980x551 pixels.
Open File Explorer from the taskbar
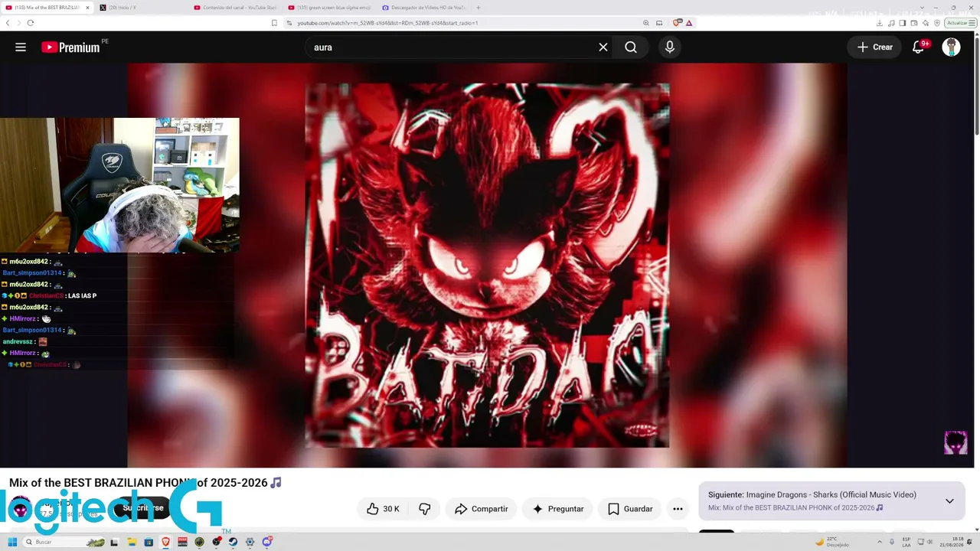point(132,542)
